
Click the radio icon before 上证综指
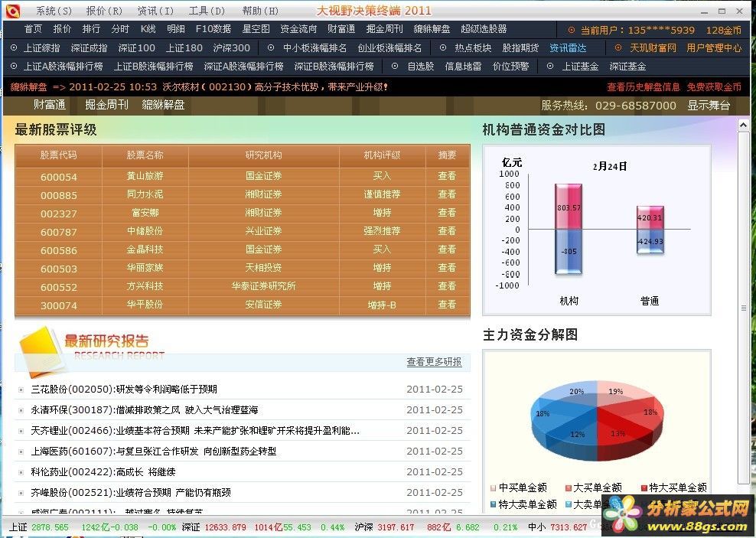coord(14,47)
